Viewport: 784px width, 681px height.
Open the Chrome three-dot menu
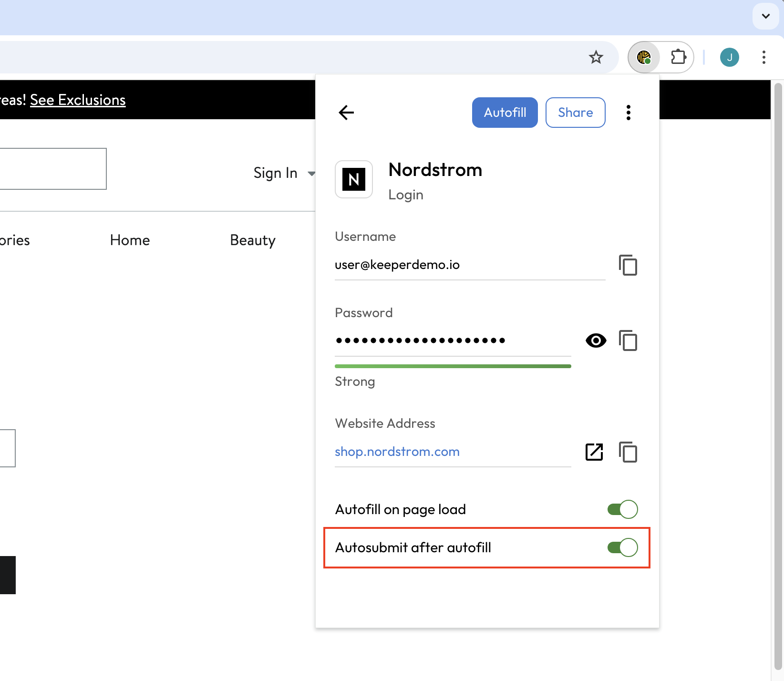[763, 57]
